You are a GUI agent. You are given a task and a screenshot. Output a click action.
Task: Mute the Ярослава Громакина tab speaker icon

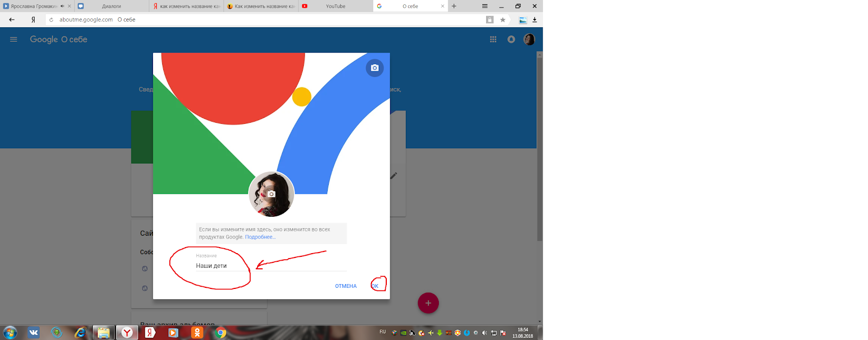pyautogui.click(x=62, y=6)
